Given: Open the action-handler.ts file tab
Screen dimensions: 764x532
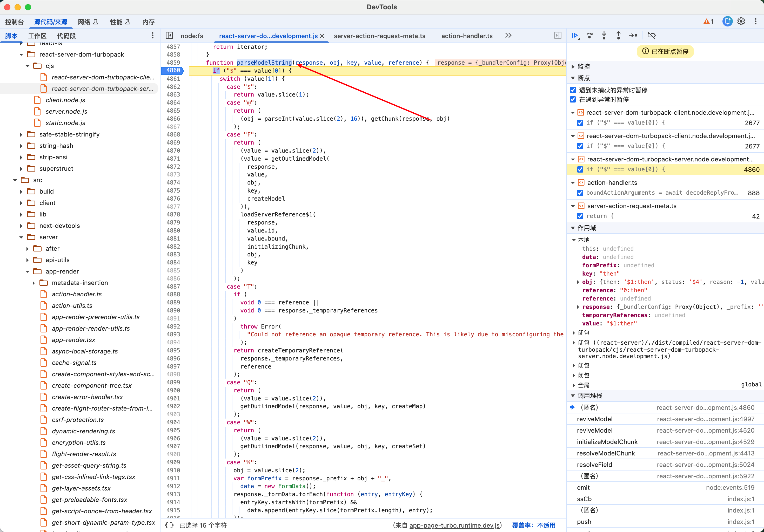Looking at the screenshot, I should (x=467, y=36).
